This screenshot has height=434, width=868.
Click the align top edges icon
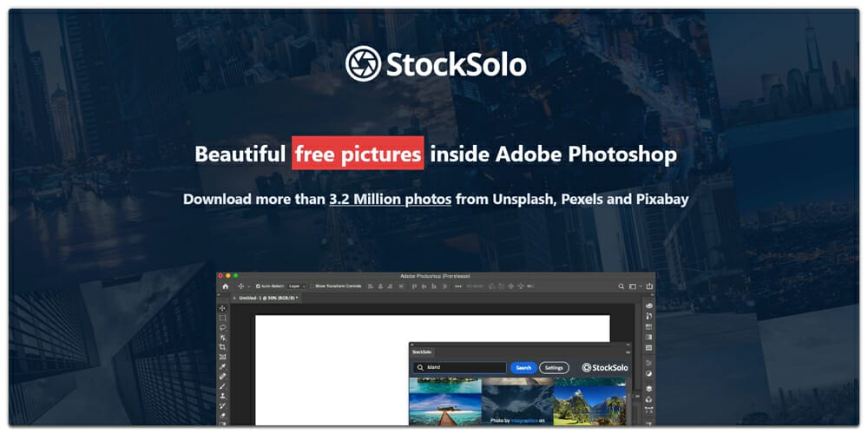point(415,286)
